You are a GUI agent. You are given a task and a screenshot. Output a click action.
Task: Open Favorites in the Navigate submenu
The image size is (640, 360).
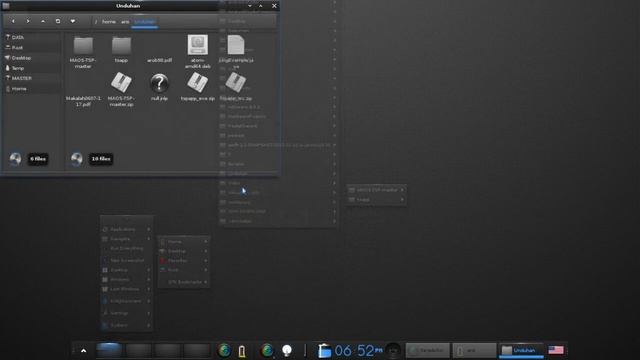point(184,260)
